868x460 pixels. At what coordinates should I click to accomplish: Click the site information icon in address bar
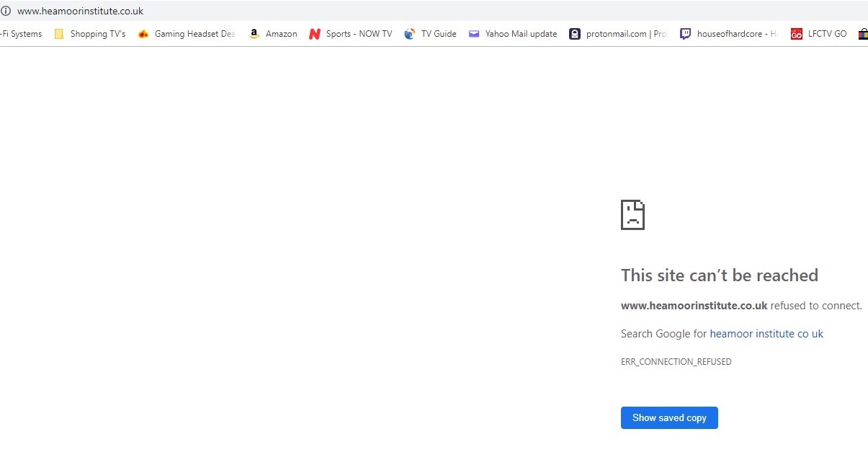pos(6,11)
